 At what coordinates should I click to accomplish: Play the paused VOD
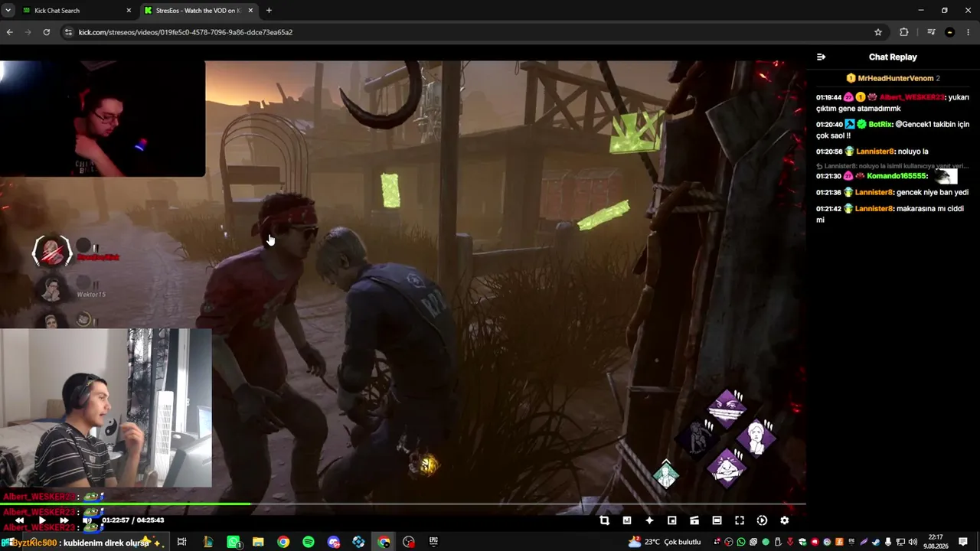42,520
